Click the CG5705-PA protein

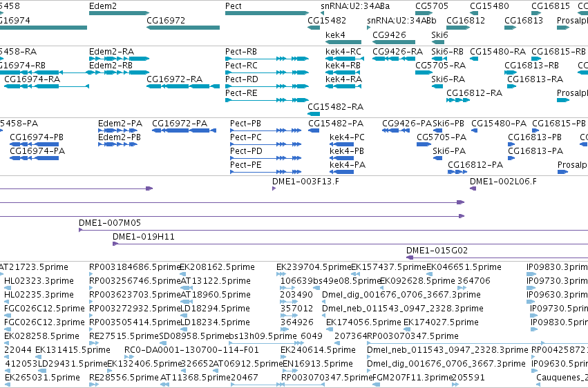click(x=424, y=144)
